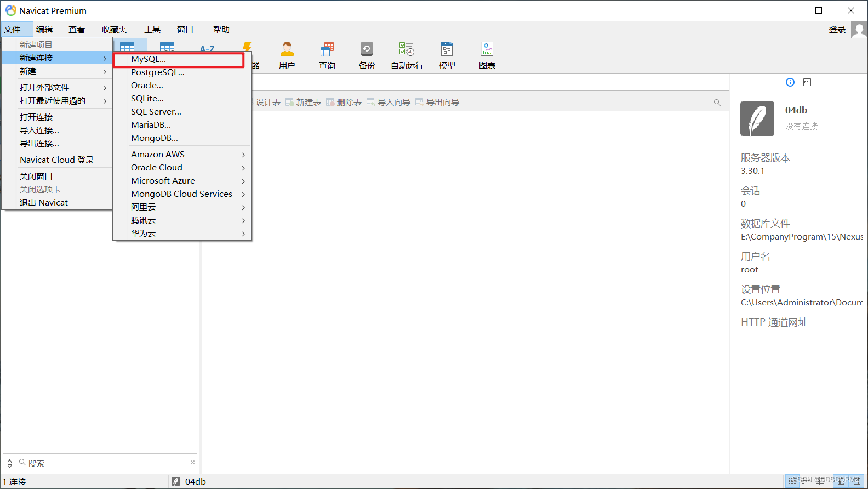The image size is (868, 489).
Task: Expand the 阿里云 connection submenu
Action: 182,207
